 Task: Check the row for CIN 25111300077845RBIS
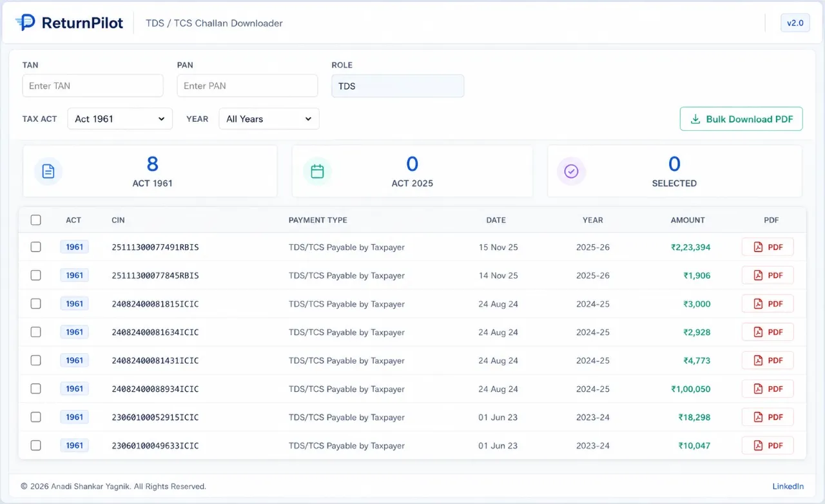(36, 275)
